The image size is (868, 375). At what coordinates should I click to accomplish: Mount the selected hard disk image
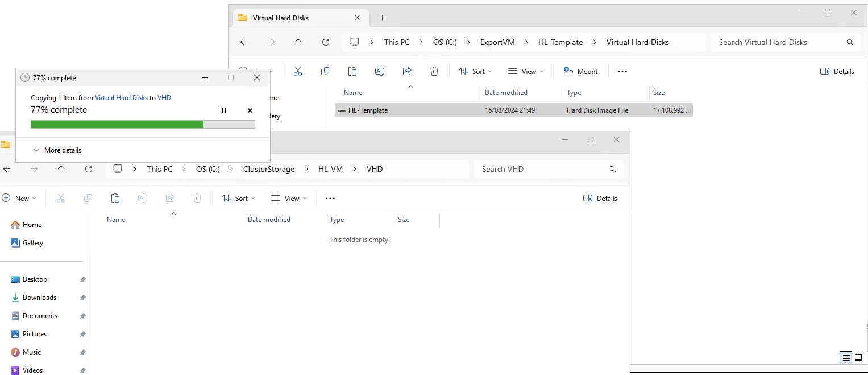580,71
